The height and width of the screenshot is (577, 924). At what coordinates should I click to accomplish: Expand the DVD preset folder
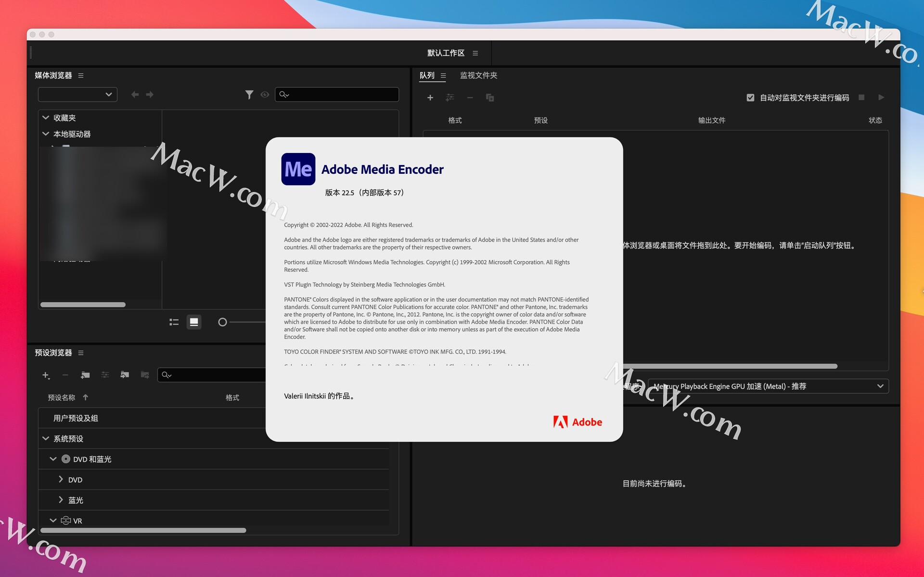(61, 479)
